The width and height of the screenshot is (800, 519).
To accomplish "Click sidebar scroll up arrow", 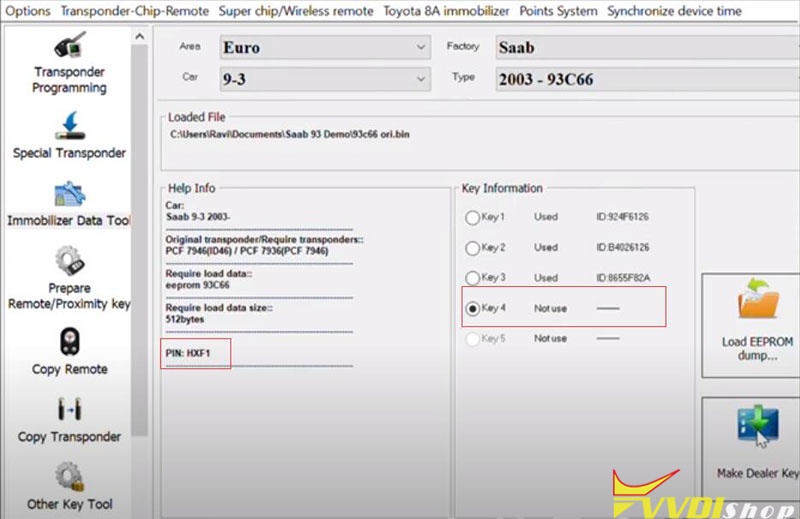I will pyautogui.click(x=139, y=36).
